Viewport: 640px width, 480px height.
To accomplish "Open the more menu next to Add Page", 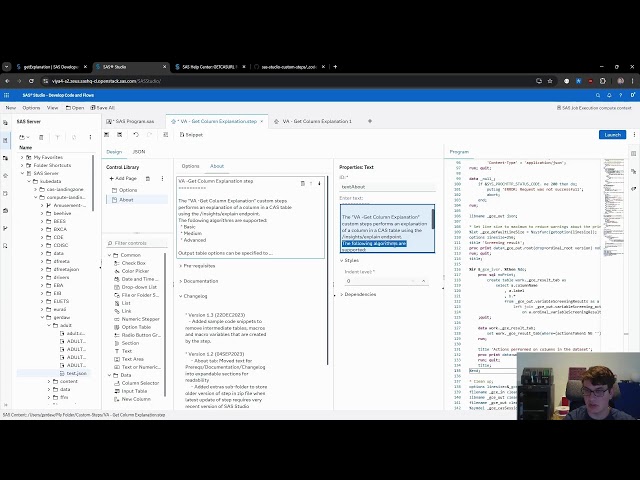I will click(x=162, y=179).
